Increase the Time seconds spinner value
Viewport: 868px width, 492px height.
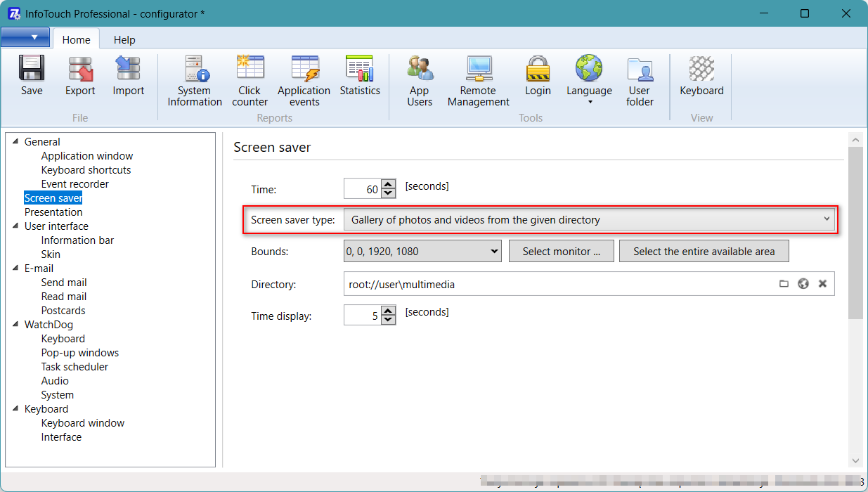click(389, 184)
